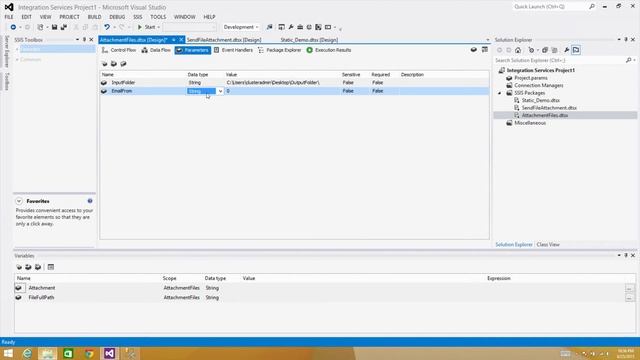Click the Quick Launch magnifier icon
The width and height of the screenshot is (640, 360).
[x=592, y=7]
